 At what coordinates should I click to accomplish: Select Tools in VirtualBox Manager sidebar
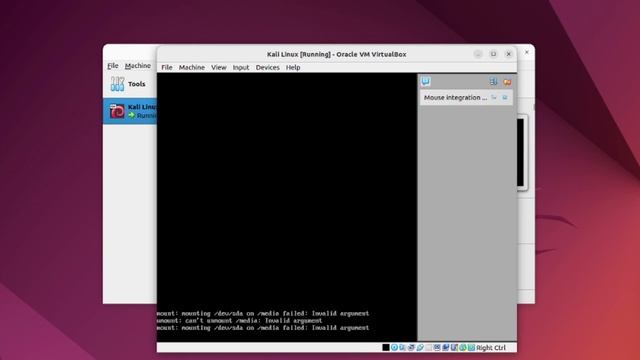[130, 84]
